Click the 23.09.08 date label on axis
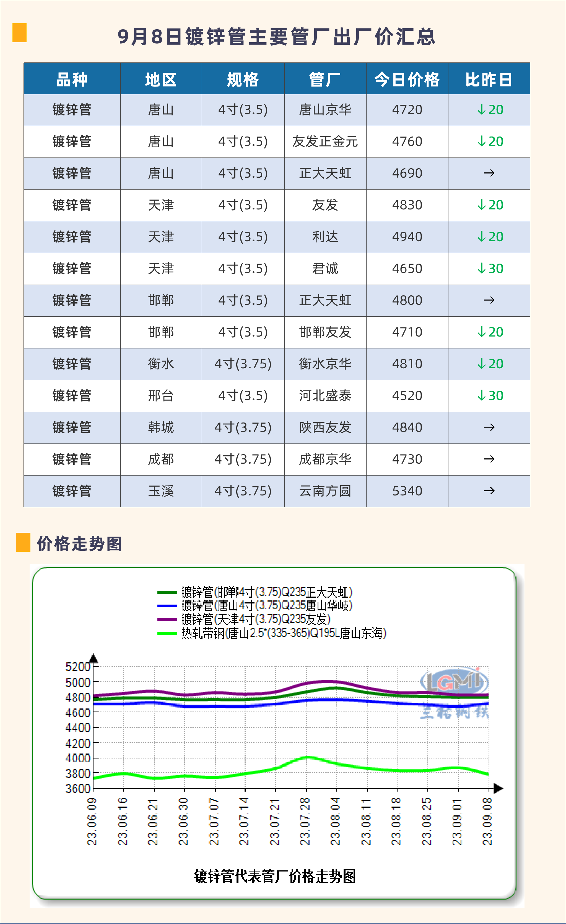566x924 pixels. [x=487, y=821]
